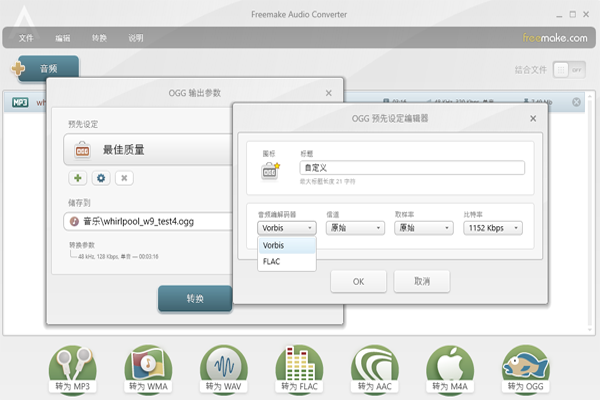Close the OGG 输出参数 dialog
Image resolution: width=600 pixels, height=400 pixels.
coord(329,93)
